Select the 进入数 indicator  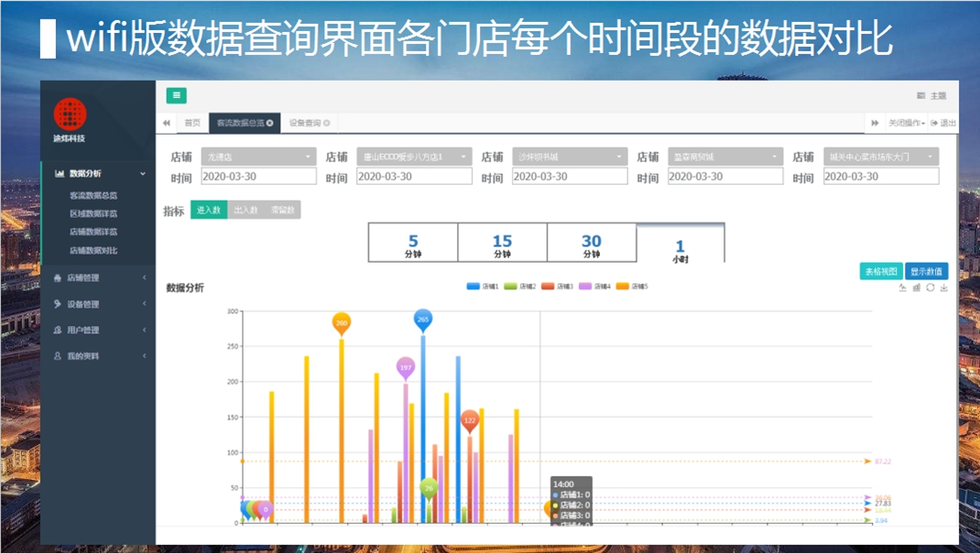coord(209,210)
